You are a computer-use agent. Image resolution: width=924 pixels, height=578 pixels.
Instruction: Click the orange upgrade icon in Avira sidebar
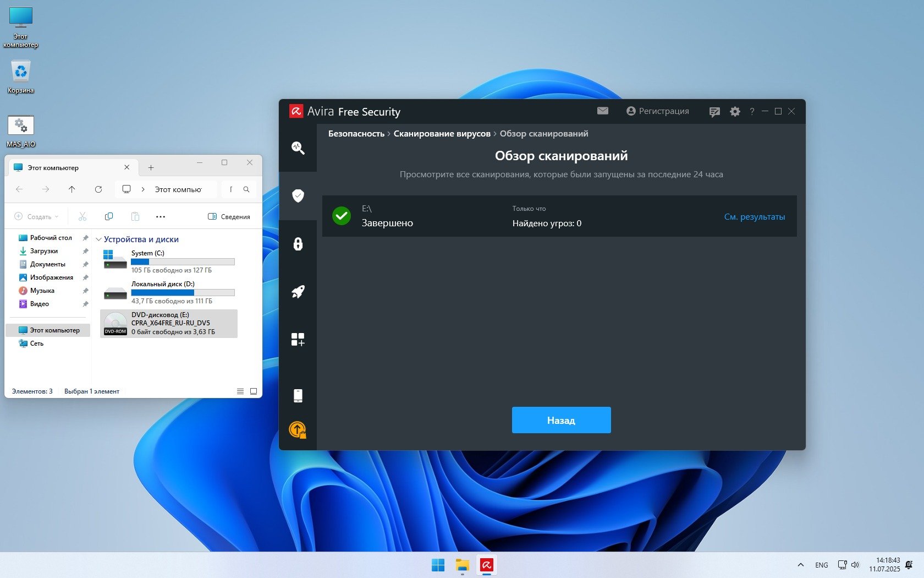(298, 429)
